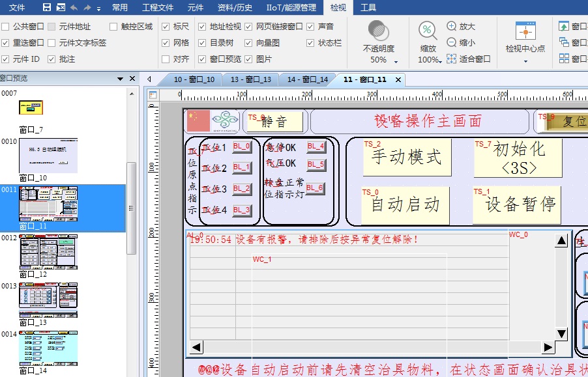Viewport: 588px width, 377px height.
Task: Toggle the 网格 grid checkbox
Action: pos(166,43)
